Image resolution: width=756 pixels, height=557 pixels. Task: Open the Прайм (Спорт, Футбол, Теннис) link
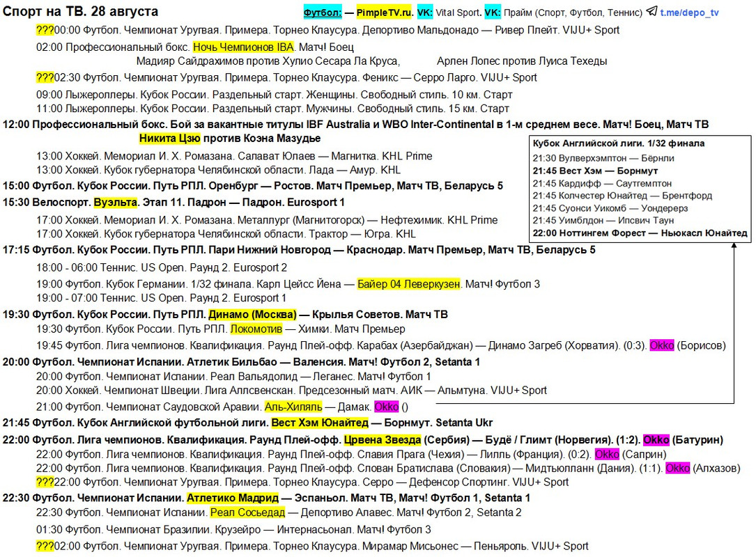point(573,13)
